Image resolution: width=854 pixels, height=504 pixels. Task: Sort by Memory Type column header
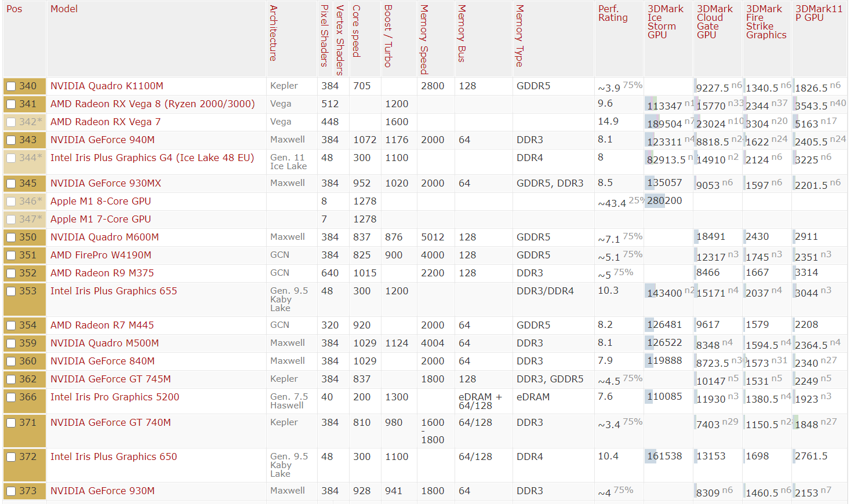pos(519,36)
